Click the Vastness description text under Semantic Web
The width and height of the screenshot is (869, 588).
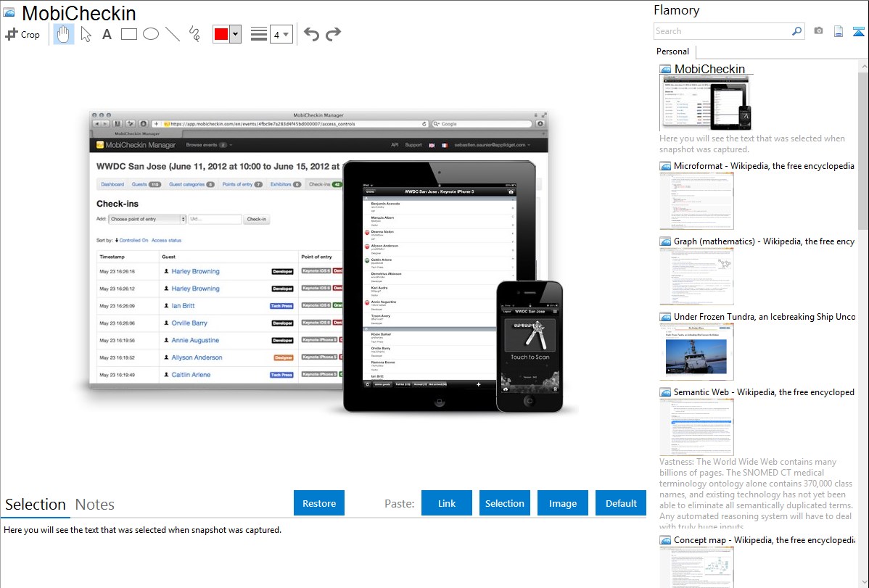tap(756, 494)
